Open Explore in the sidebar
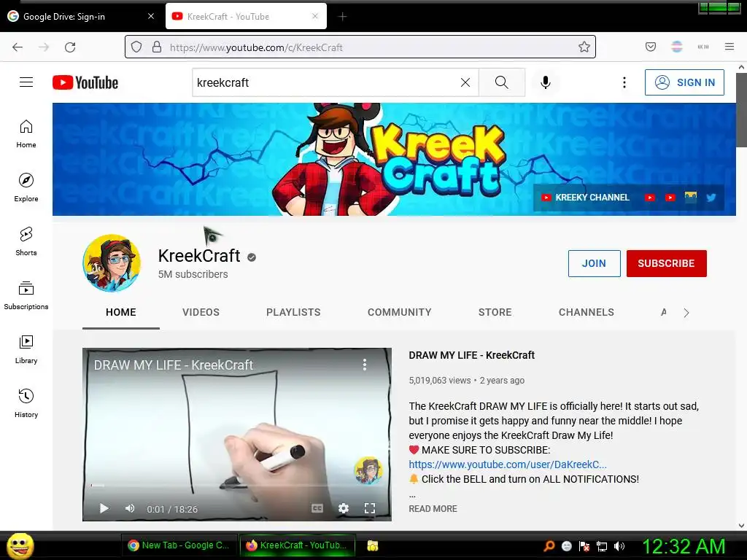This screenshot has height=560, width=747. (x=26, y=187)
